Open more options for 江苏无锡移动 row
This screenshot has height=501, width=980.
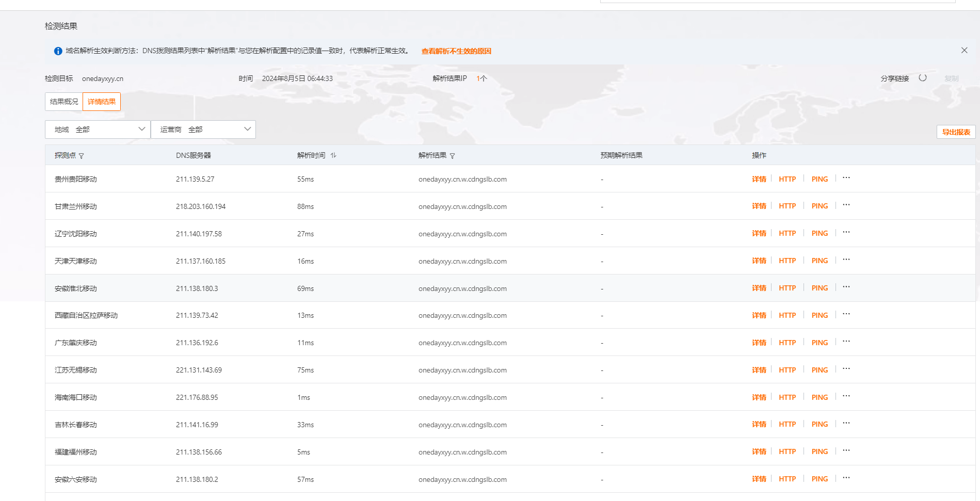click(846, 369)
